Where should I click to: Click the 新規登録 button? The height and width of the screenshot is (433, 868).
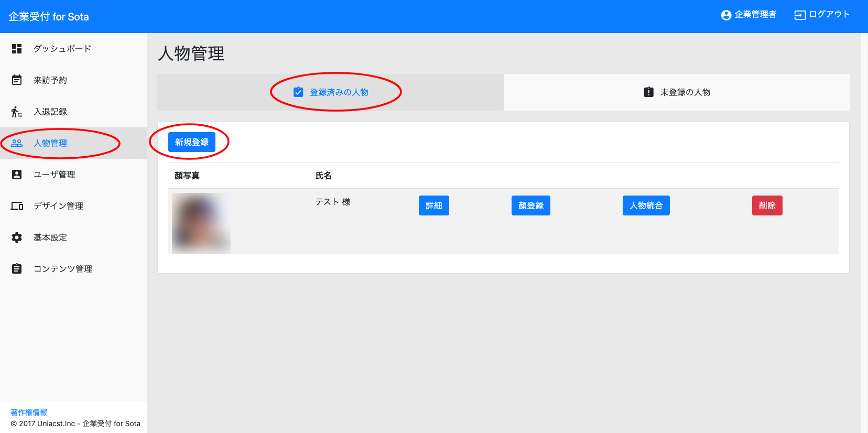(x=192, y=142)
